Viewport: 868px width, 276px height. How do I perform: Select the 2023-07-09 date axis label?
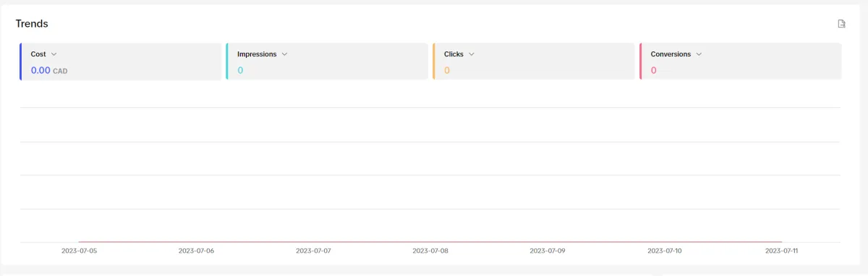click(548, 251)
